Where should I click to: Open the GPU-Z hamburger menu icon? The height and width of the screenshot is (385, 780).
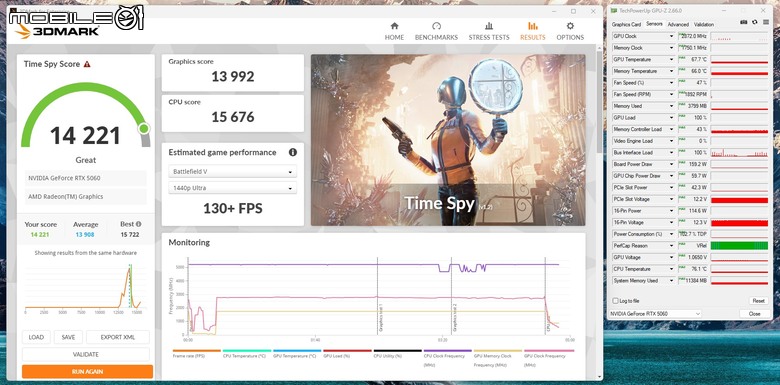(x=765, y=22)
